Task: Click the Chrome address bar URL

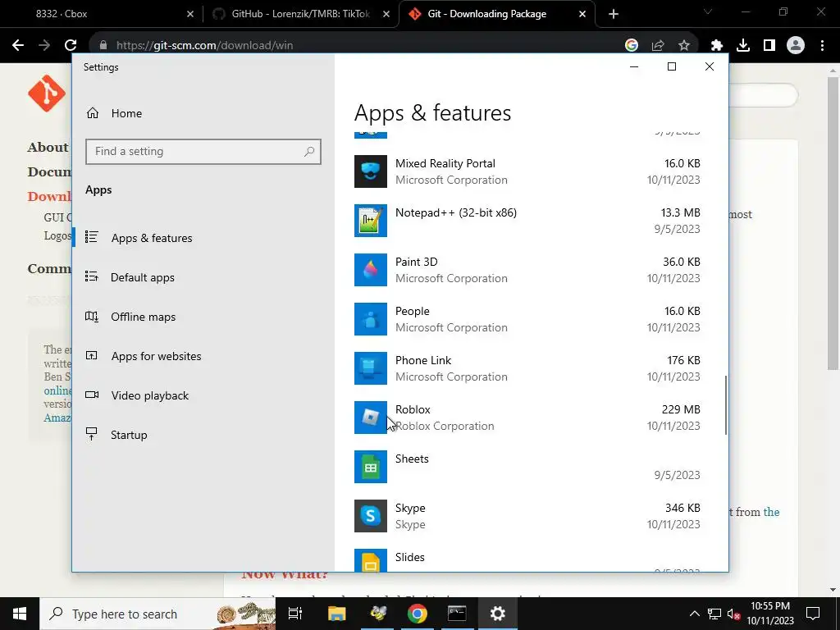Action: (x=204, y=46)
